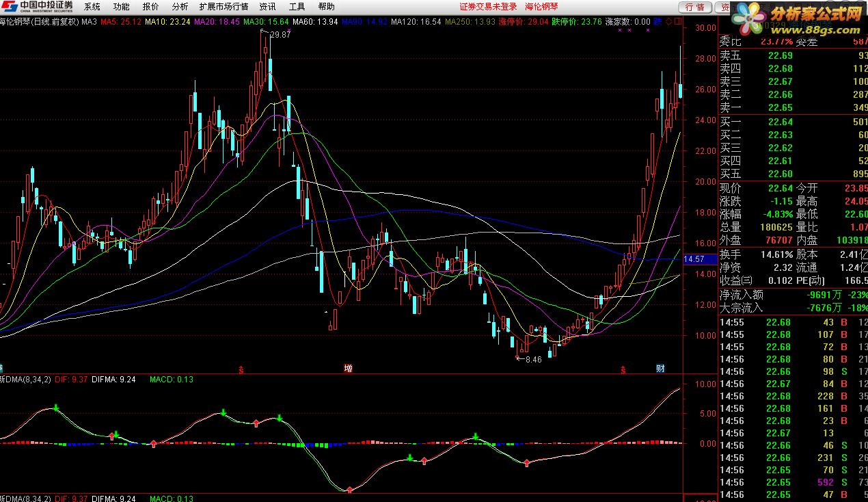This screenshot has height=502, width=868.
Task: Click the 卖一 ask row at 22.65
Action: [x=793, y=107]
